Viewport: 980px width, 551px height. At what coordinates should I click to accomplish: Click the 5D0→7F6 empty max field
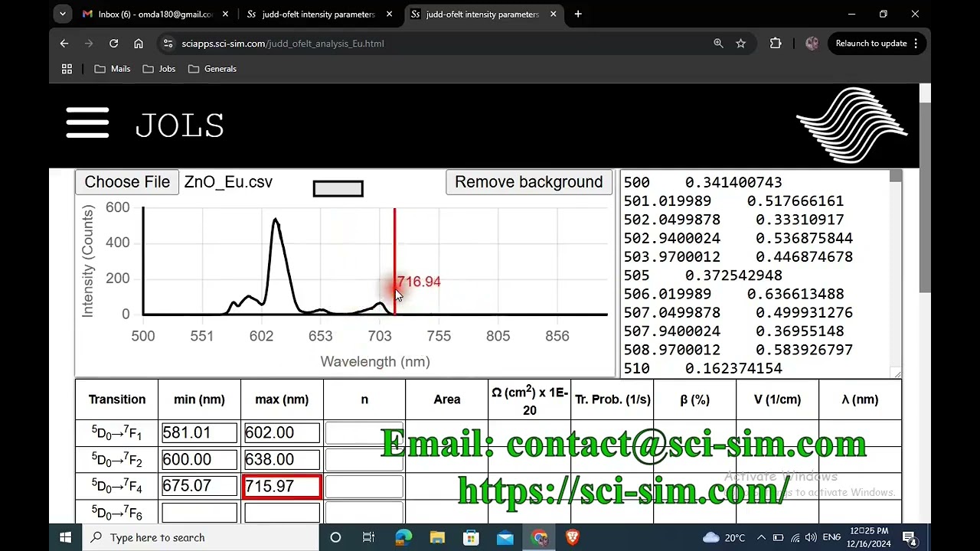point(282,514)
